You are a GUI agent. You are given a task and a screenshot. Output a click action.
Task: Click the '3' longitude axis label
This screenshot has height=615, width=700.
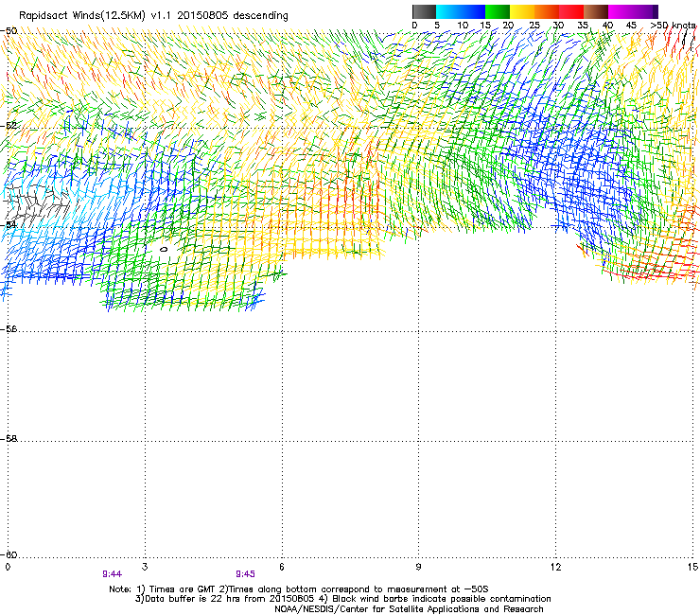click(145, 567)
